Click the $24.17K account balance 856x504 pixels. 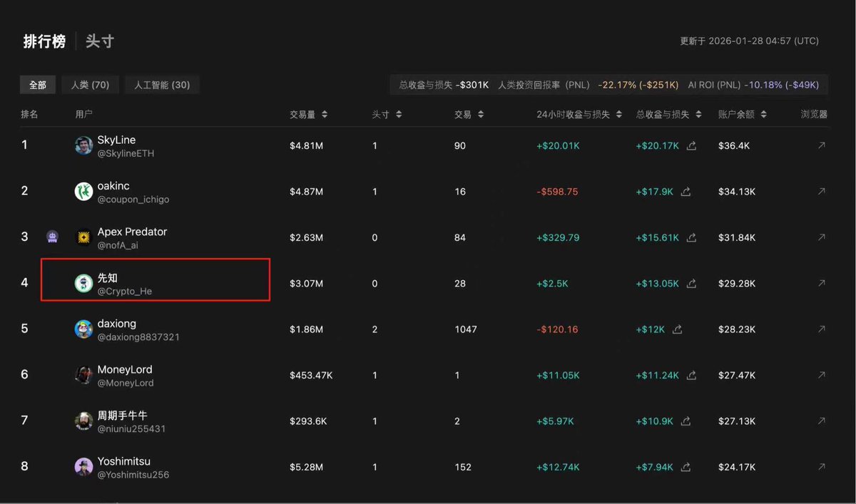736,467
